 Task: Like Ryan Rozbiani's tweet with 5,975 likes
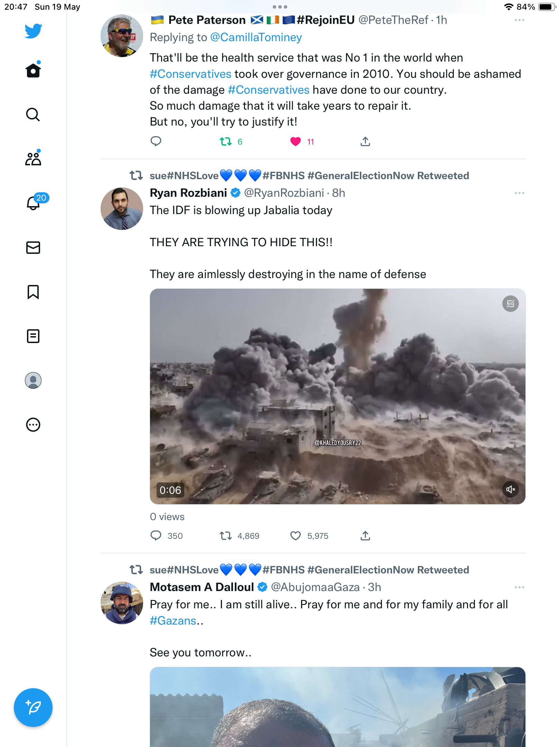coord(296,536)
